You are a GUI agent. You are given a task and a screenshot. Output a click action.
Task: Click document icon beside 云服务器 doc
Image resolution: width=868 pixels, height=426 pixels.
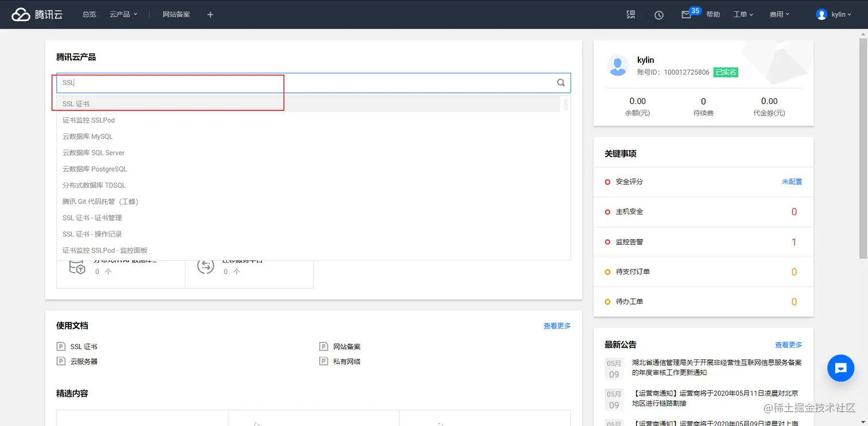point(61,361)
